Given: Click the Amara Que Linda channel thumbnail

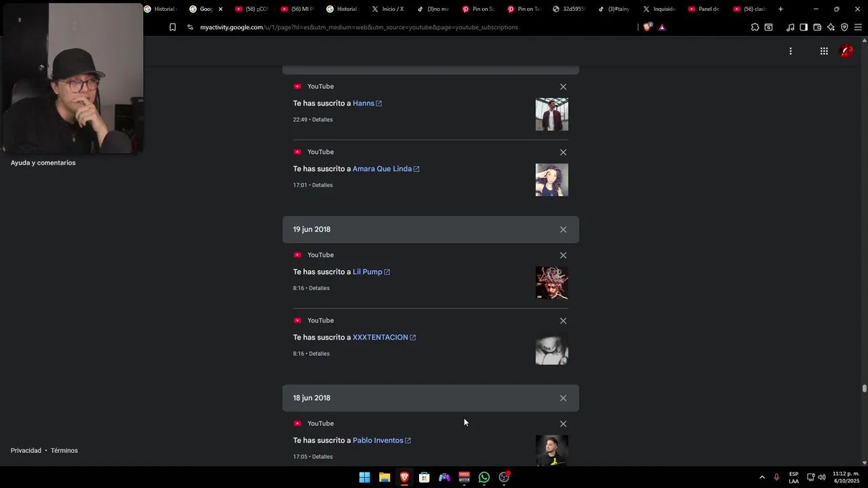Looking at the screenshot, I should point(552,180).
